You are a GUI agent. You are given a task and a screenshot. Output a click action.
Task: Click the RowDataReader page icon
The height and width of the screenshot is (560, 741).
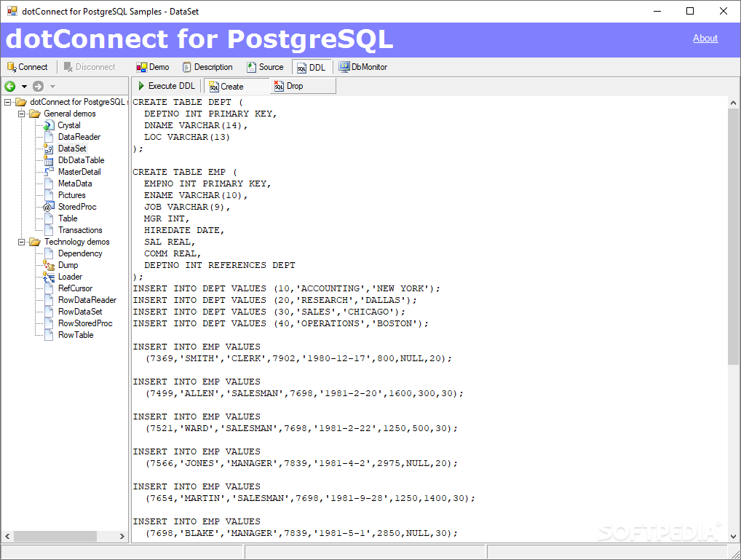click(49, 300)
